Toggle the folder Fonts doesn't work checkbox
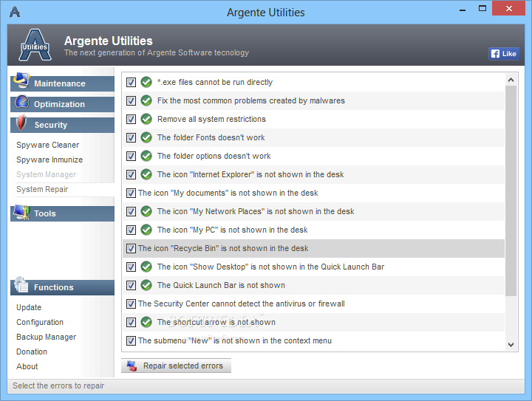 pos(131,137)
